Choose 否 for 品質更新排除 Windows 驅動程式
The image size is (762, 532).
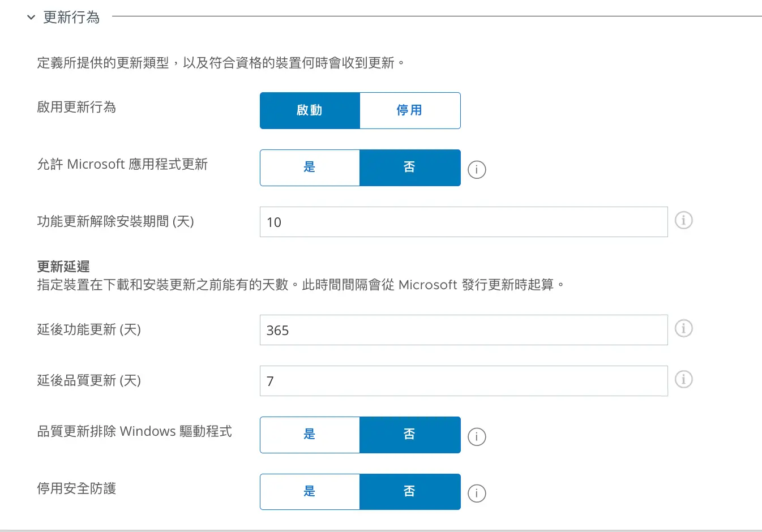[x=409, y=435]
